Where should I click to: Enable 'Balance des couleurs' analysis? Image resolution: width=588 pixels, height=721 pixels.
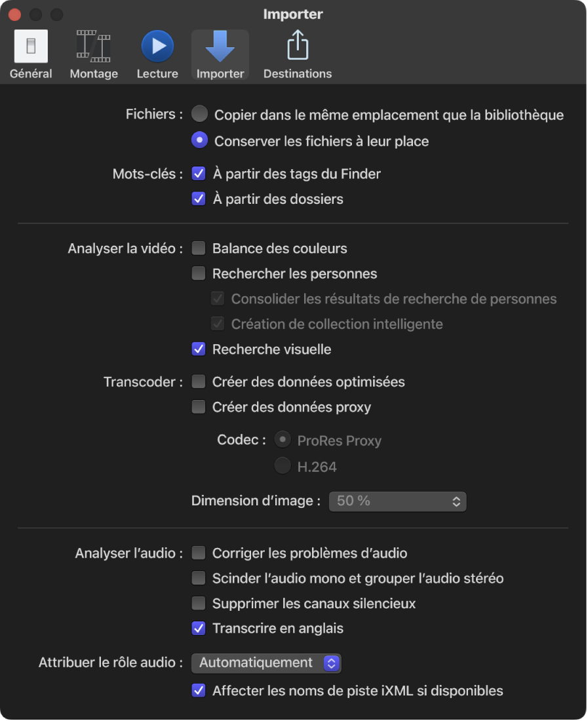(x=198, y=248)
